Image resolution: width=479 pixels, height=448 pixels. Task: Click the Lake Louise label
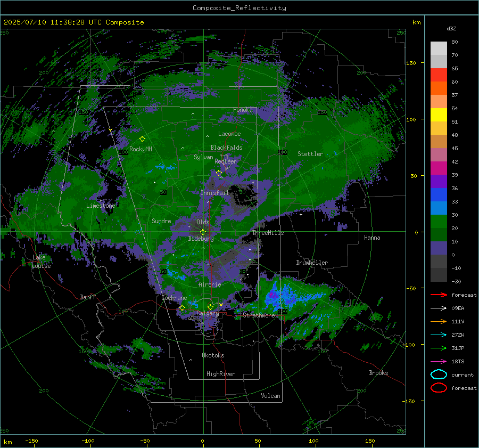(x=41, y=262)
